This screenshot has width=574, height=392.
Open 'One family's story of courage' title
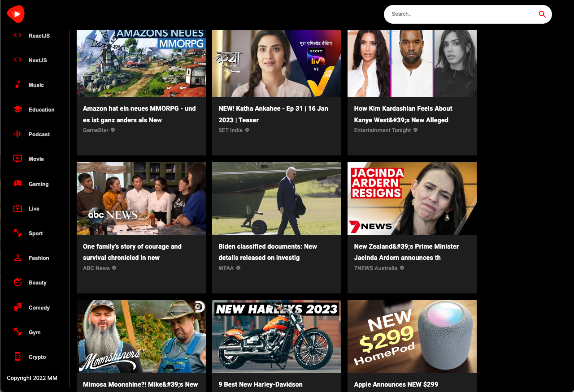(132, 252)
